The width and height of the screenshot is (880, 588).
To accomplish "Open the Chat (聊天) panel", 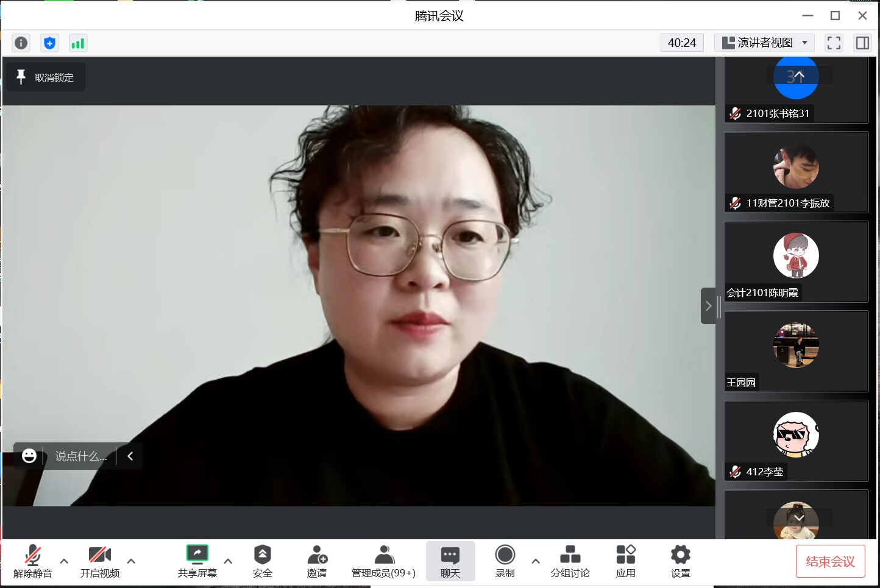I will click(x=450, y=561).
